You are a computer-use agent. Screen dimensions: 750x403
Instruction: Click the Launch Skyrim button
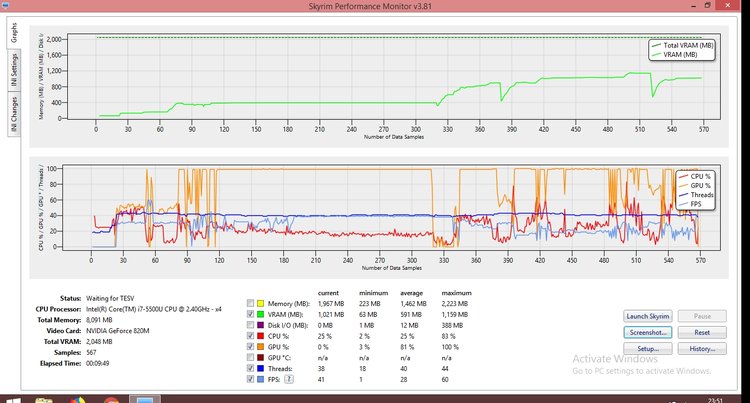[x=648, y=316]
